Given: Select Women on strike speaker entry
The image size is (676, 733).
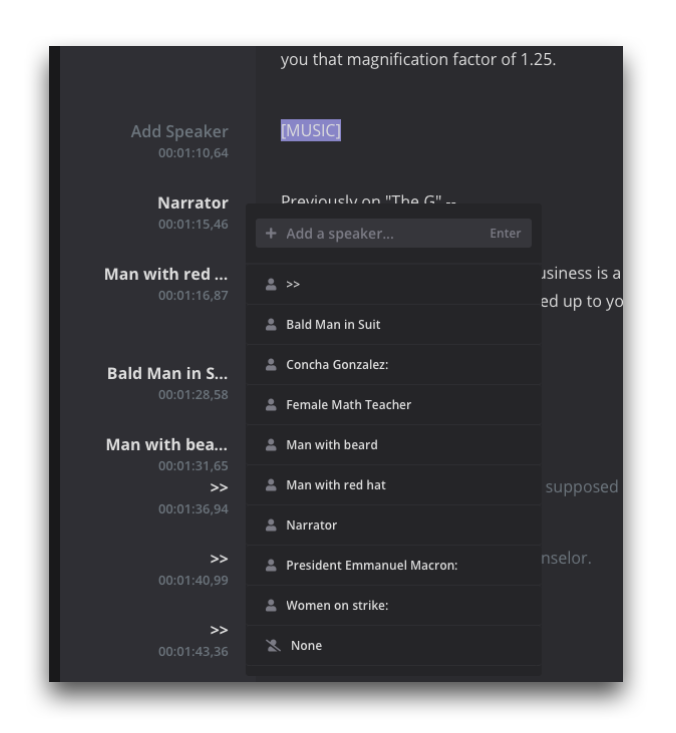Looking at the screenshot, I should (x=393, y=606).
